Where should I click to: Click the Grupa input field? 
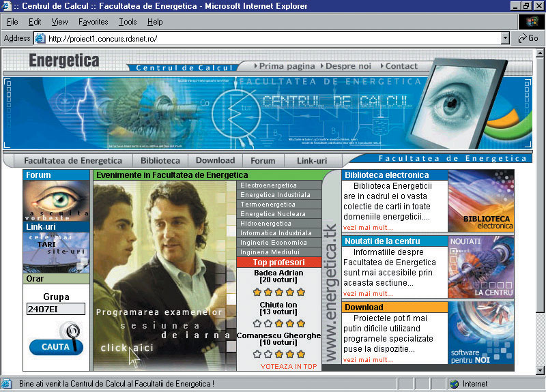tap(55, 309)
